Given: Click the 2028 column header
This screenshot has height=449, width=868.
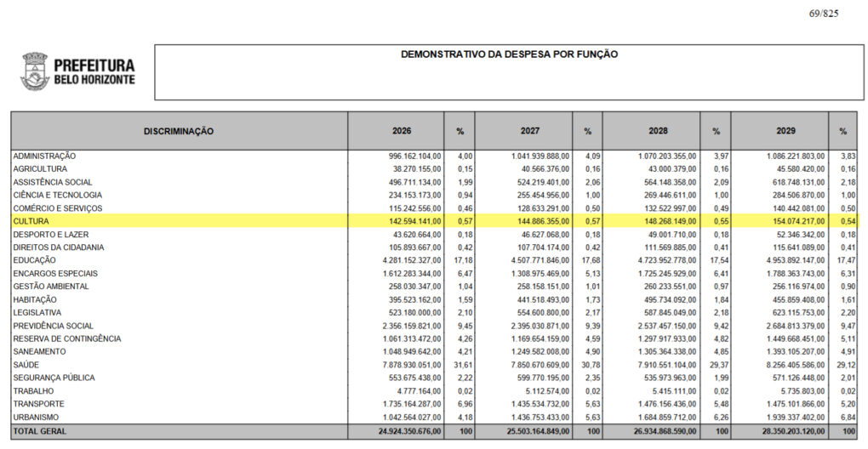Looking at the screenshot, I should [656, 132].
